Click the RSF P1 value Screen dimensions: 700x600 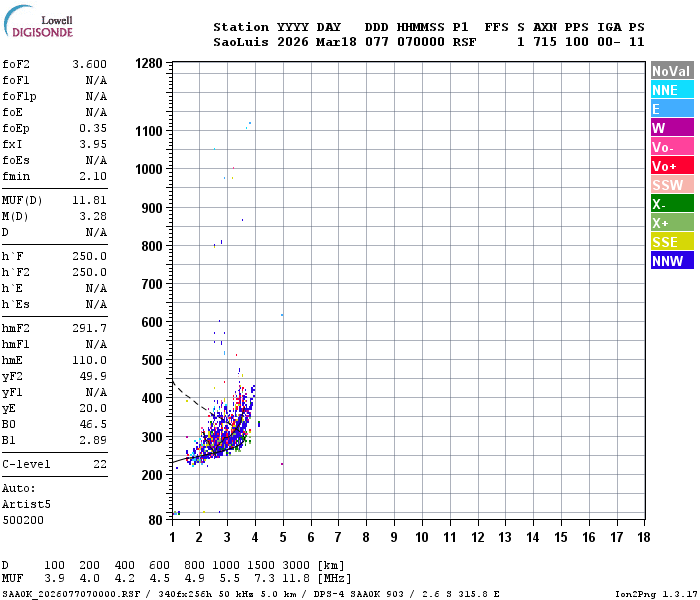pos(464,42)
